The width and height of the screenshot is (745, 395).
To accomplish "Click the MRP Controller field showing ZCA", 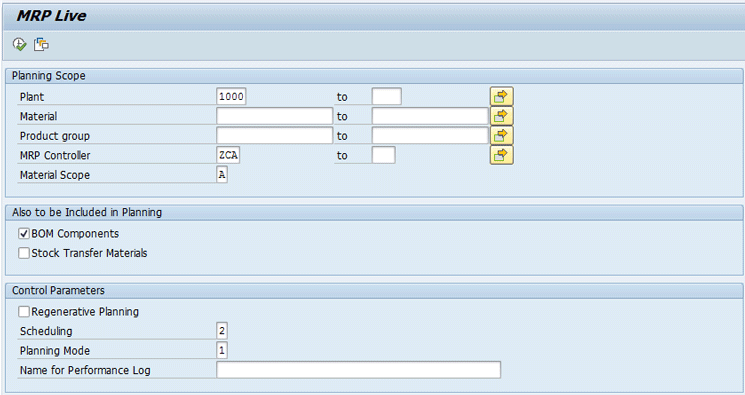I will click(x=228, y=155).
